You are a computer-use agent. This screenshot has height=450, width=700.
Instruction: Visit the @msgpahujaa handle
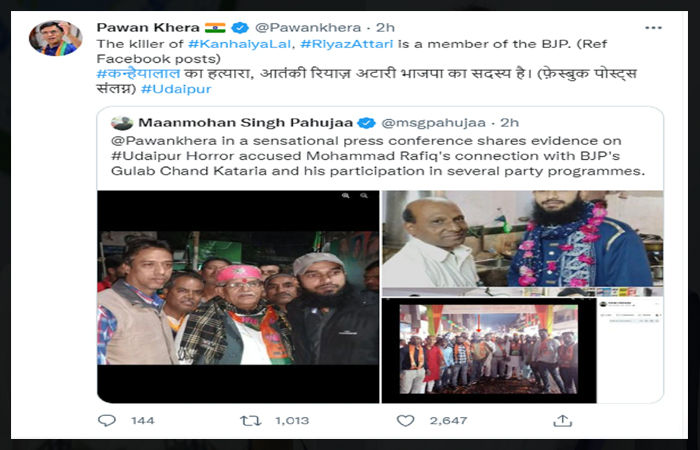coord(433,123)
